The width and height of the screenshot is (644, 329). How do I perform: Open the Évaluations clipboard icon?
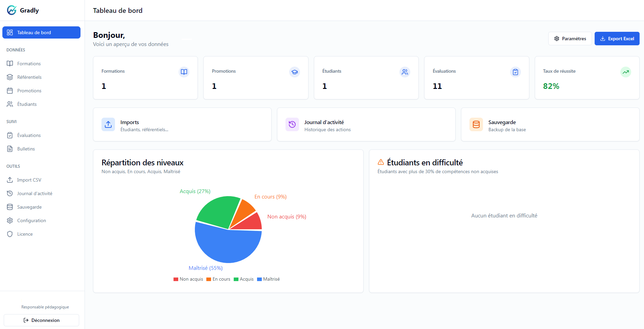tap(10, 135)
